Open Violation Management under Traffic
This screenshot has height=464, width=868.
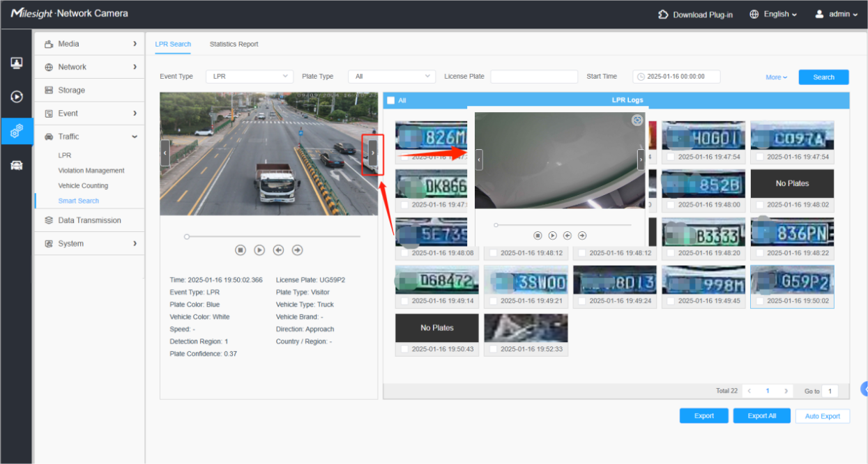pyautogui.click(x=91, y=171)
